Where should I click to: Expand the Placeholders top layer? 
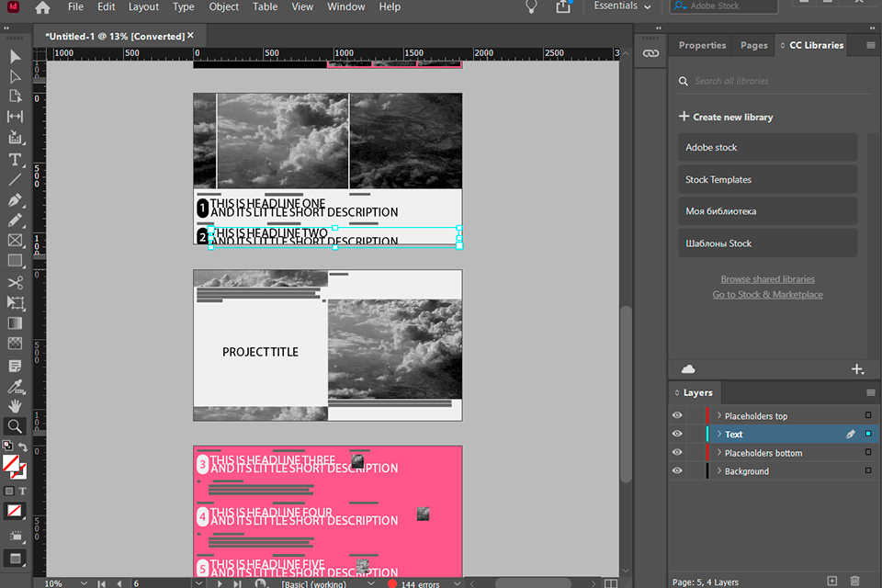tap(718, 415)
